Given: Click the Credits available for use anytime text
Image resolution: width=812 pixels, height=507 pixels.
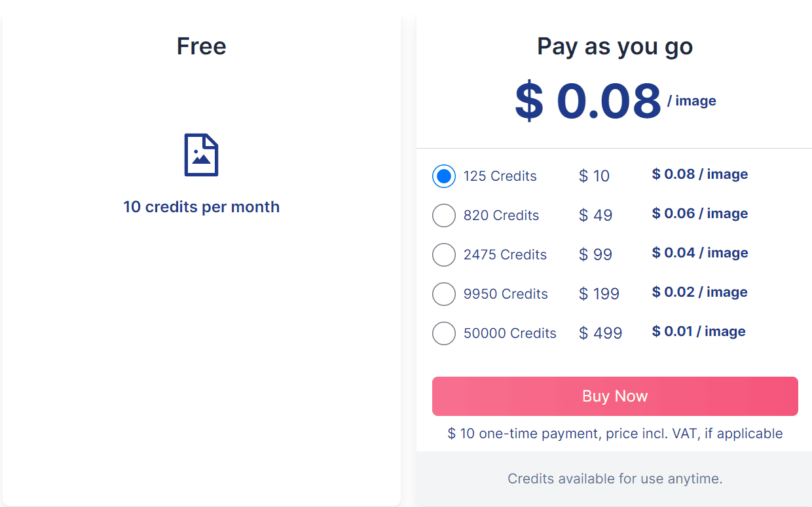Looking at the screenshot, I should coord(614,479).
